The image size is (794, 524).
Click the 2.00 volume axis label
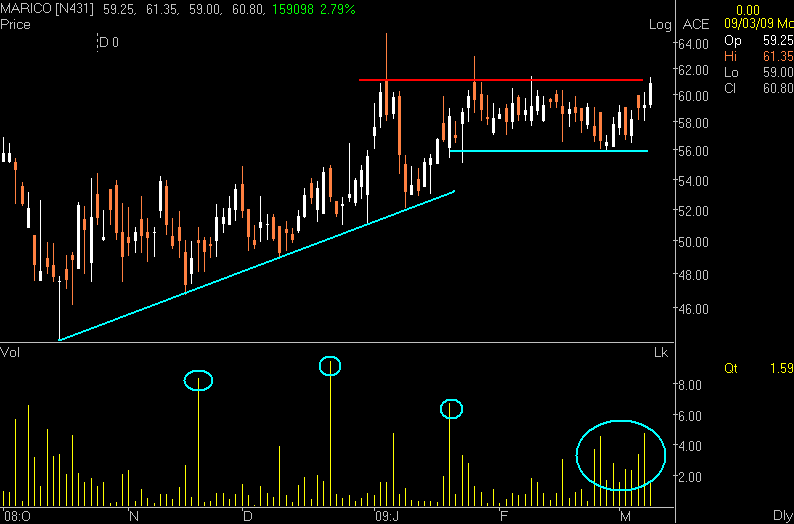(x=690, y=477)
